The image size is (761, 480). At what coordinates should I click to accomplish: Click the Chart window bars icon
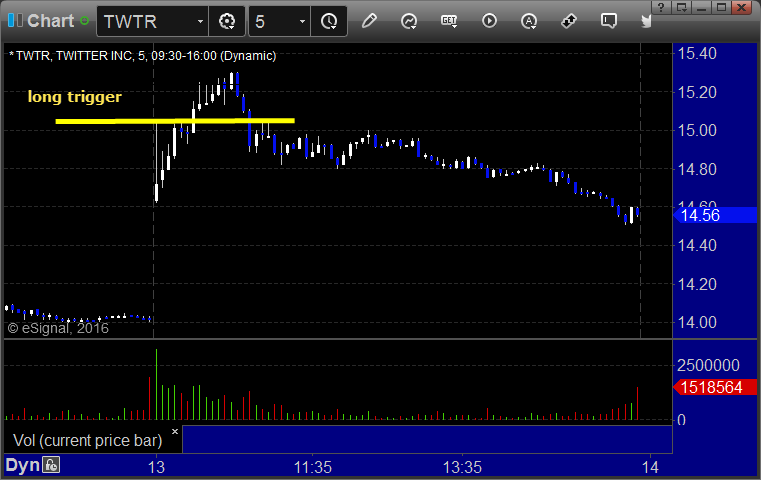click(x=15, y=20)
